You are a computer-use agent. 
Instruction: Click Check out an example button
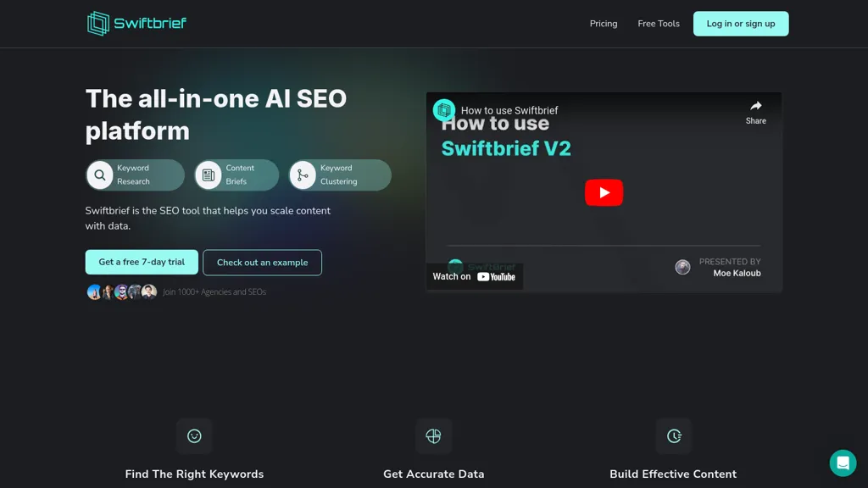click(263, 263)
